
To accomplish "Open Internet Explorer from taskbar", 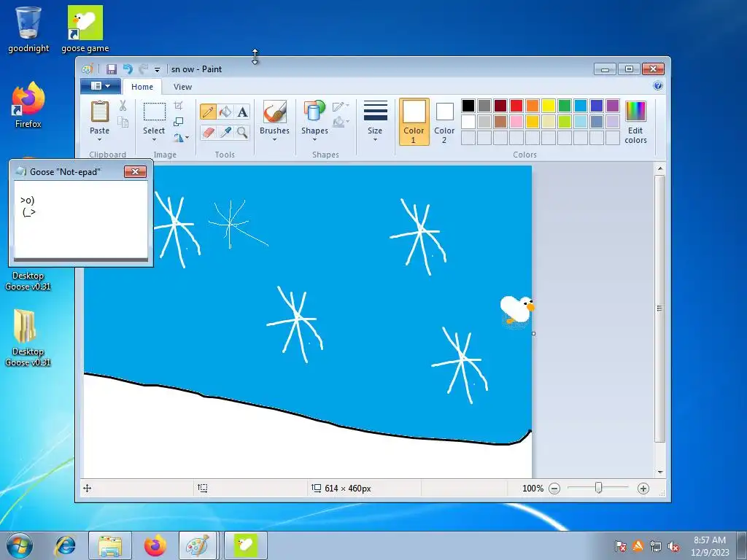I will [65, 545].
